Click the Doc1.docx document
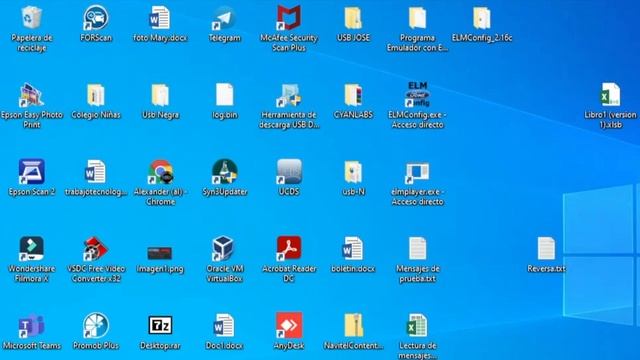The width and height of the screenshot is (640, 360). click(x=224, y=326)
